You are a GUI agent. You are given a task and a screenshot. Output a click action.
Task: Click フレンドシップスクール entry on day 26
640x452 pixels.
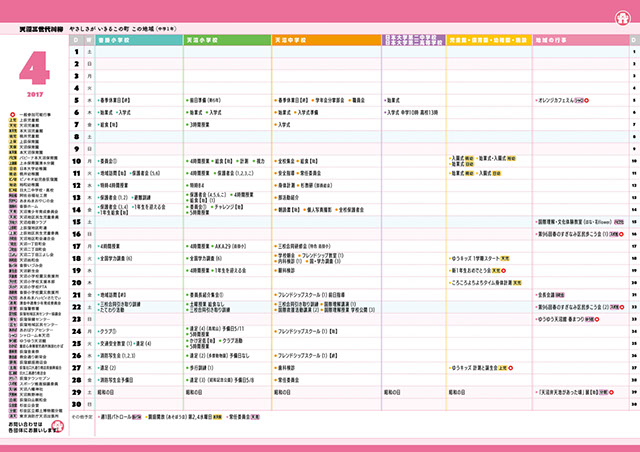(306, 356)
